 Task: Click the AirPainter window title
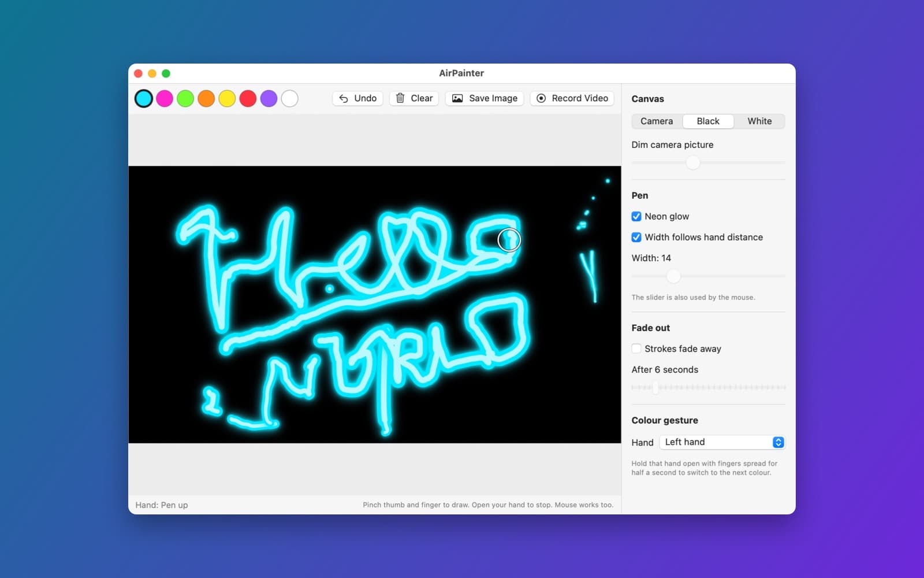tap(461, 73)
